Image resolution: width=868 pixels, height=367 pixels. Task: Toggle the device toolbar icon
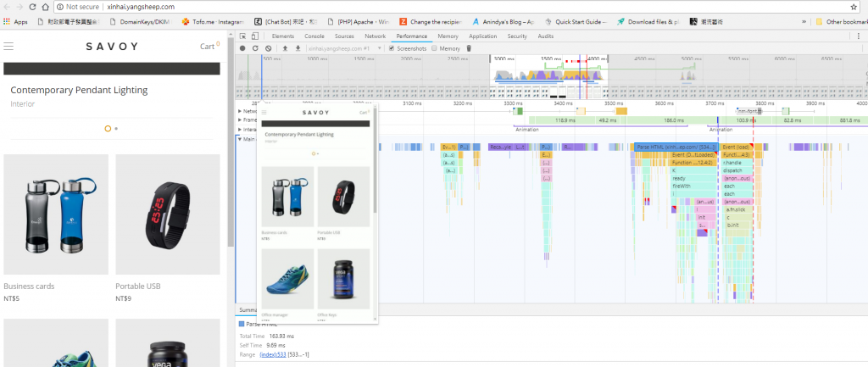(254, 36)
